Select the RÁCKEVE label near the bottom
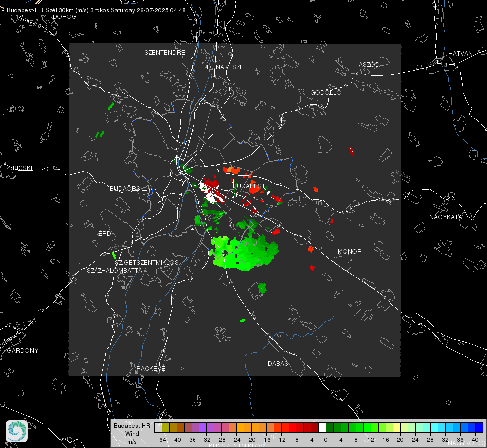Screen dimensions: 487x448 click(151, 369)
